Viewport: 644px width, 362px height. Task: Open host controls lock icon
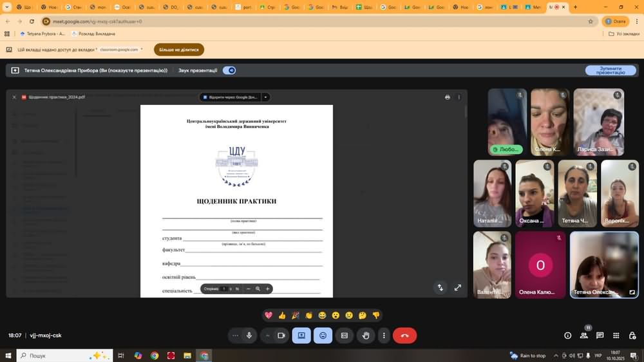(632, 336)
